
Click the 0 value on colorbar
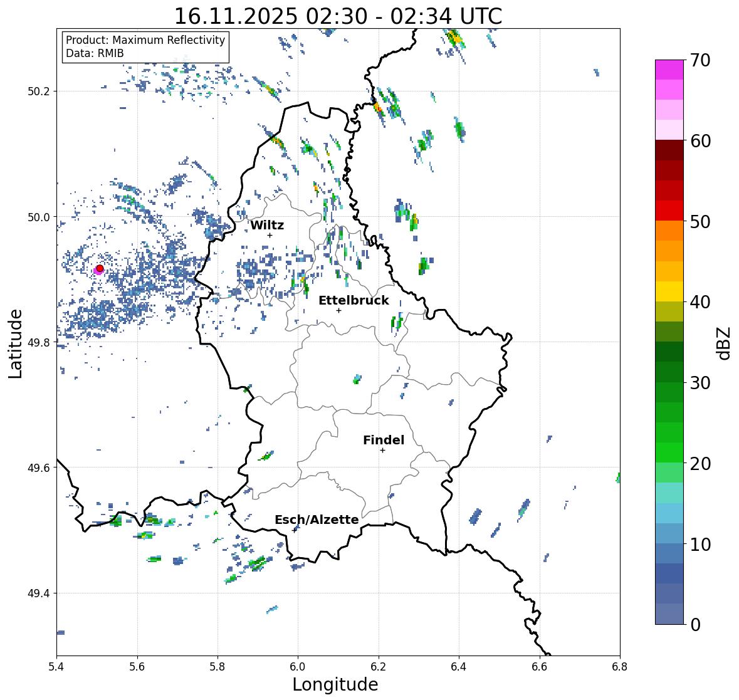(x=695, y=625)
